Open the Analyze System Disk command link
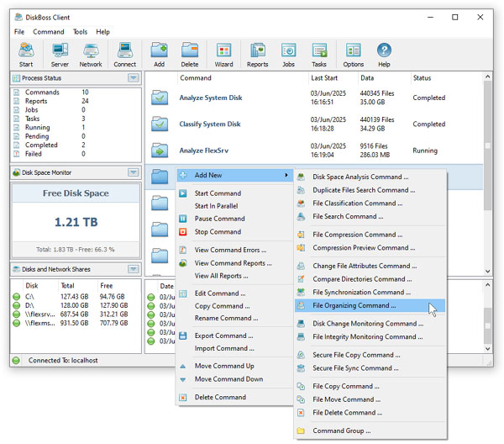The height and width of the screenshot is (444, 504). pyautogui.click(x=211, y=98)
